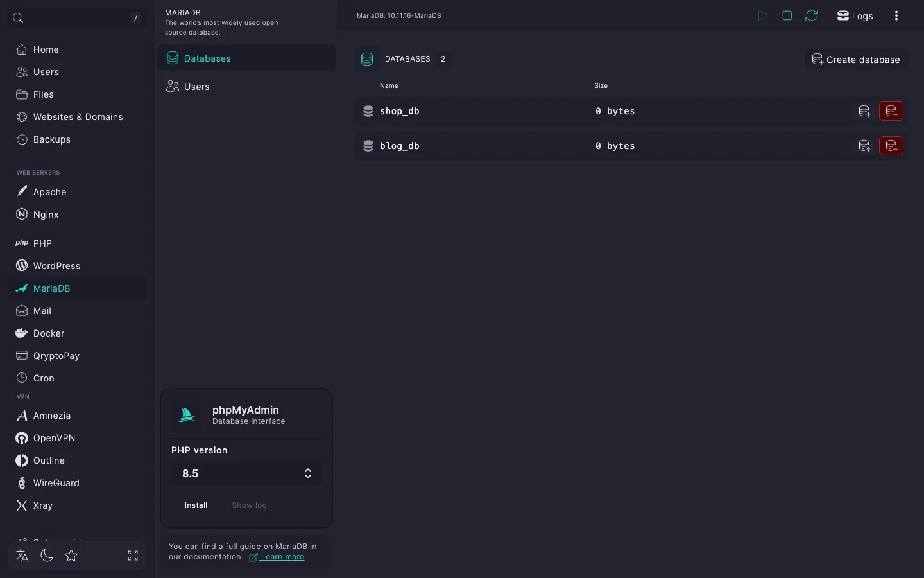Image resolution: width=924 pixels, height=578 pixels.
Task: Open WireGuard section
Action: [77, 483]
